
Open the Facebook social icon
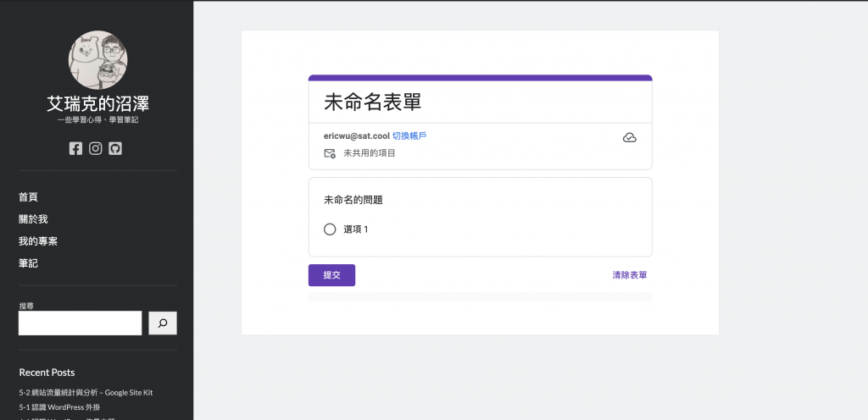tap(75, 149)
